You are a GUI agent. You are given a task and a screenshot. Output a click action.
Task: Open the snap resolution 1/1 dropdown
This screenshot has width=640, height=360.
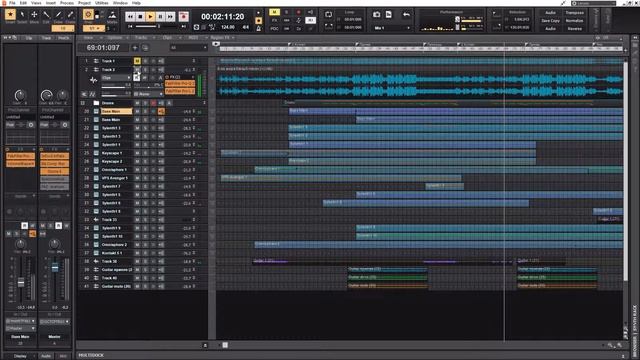pyautogui.click(x=94, y=28)
